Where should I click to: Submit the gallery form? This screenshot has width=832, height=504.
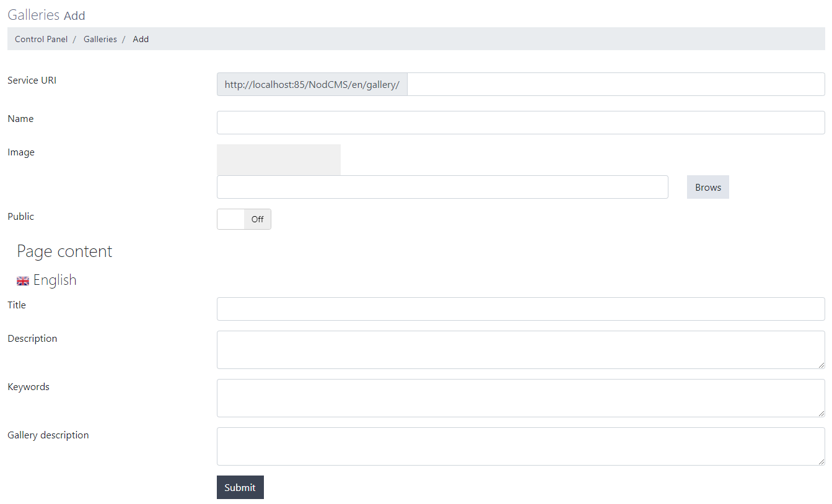[240, 487]
